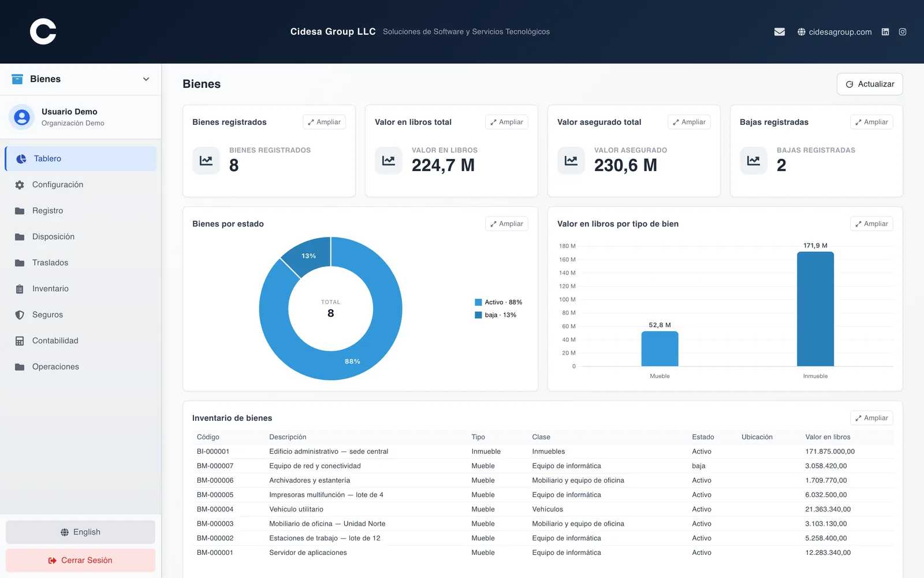Open the Operaciones menu item
The image size is (924, 578).
(x=81, y=367)
